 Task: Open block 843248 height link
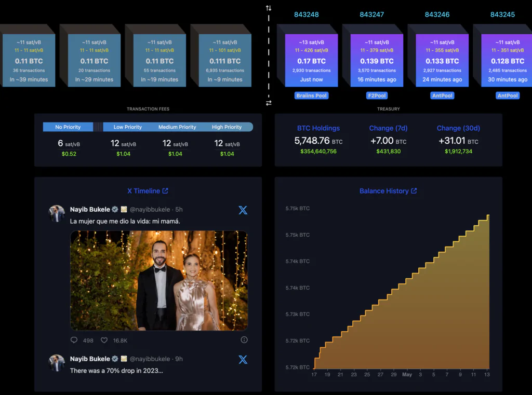[307, 15]
